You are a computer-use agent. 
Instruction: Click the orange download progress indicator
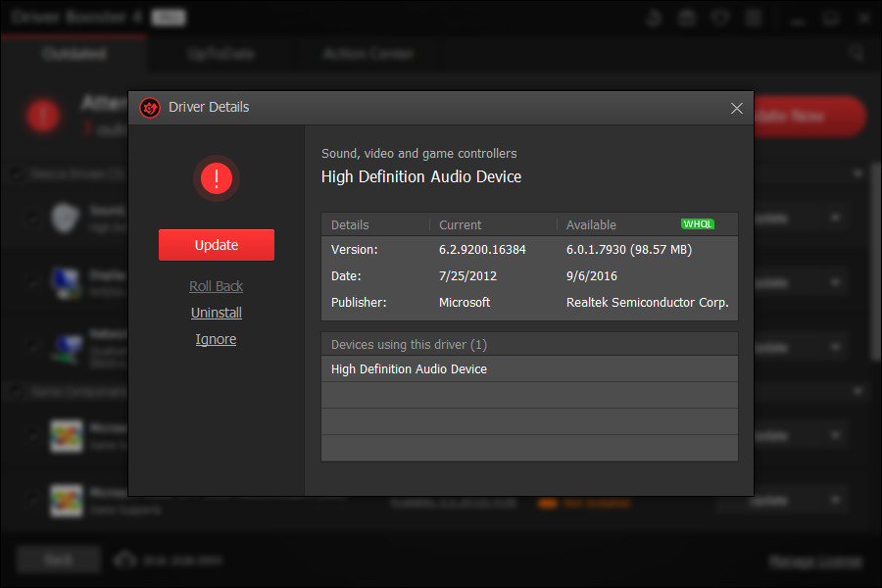click(x=549, y=503)
